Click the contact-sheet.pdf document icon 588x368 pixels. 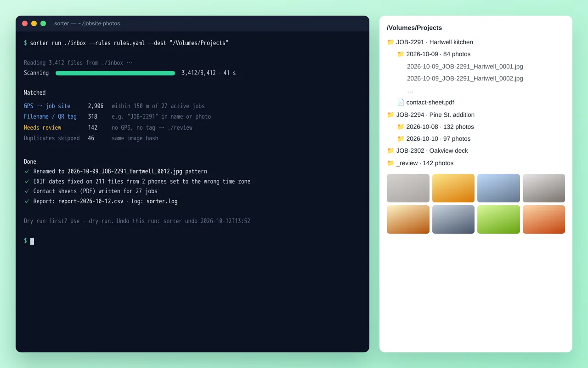click(x=401, y=102)
